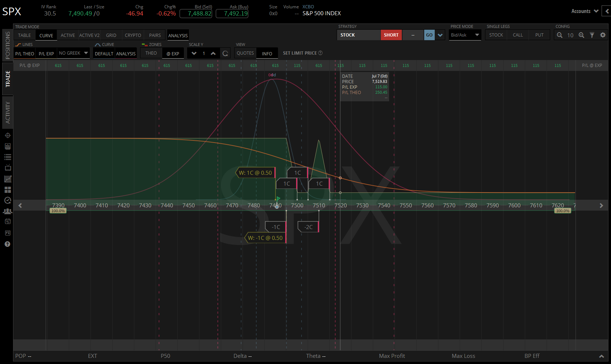Toggle the P/L EXP line

coord(46,54)
